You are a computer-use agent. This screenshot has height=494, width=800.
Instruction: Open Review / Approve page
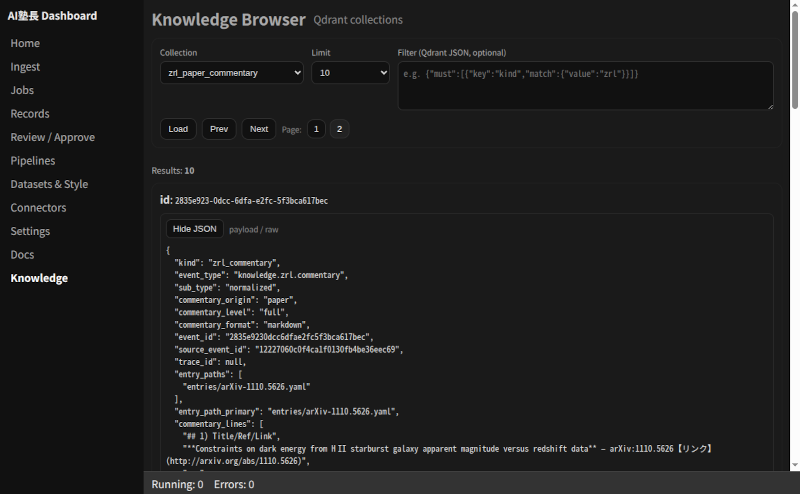pyautogui.click(x=53, y=137)
